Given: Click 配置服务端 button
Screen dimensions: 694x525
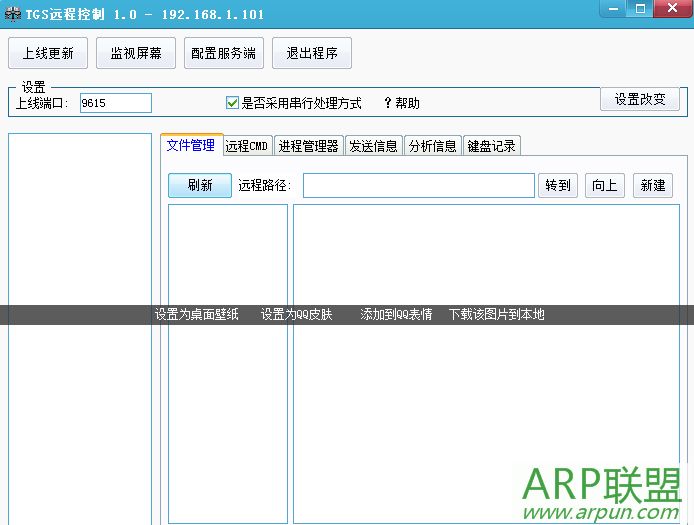Looking at the screenshot, I should tap(224, 53).
